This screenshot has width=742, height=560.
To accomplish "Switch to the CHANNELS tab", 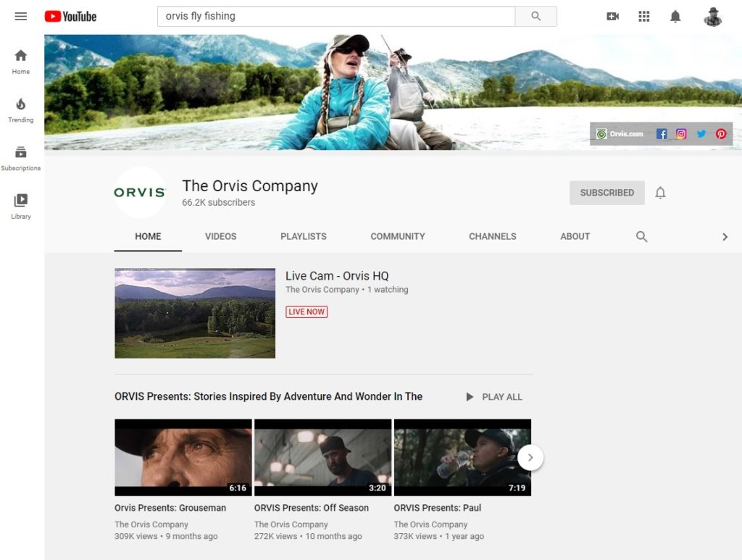I will (493, 236).
